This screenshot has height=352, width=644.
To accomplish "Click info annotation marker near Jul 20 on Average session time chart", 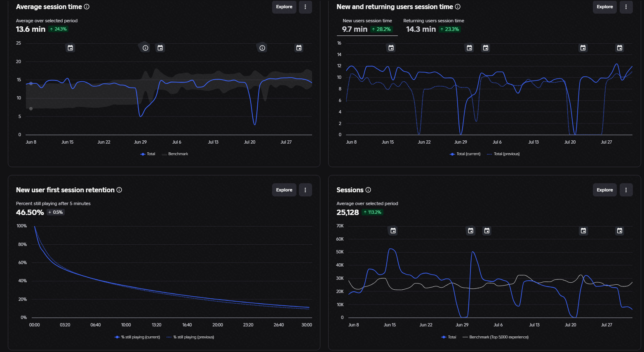I will [262, 48].
